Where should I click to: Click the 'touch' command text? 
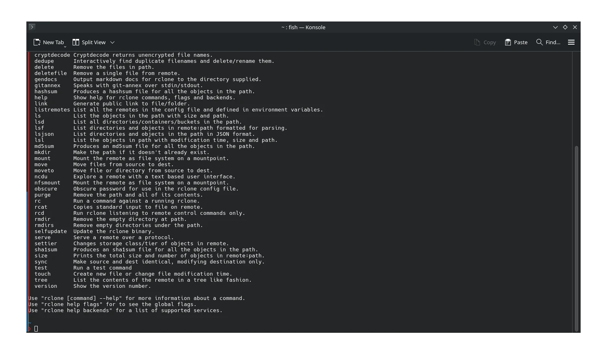tap(43, 274)
